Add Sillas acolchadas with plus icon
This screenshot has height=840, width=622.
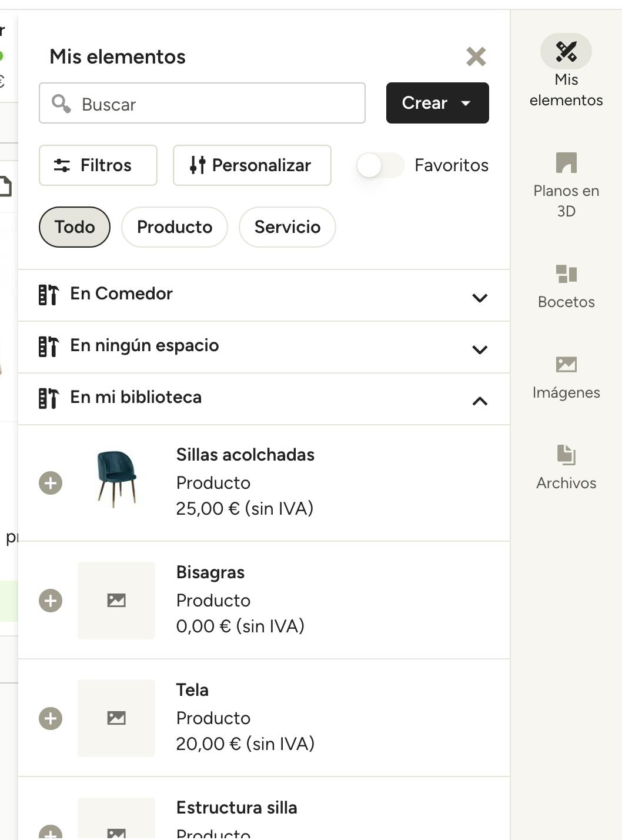51,483
